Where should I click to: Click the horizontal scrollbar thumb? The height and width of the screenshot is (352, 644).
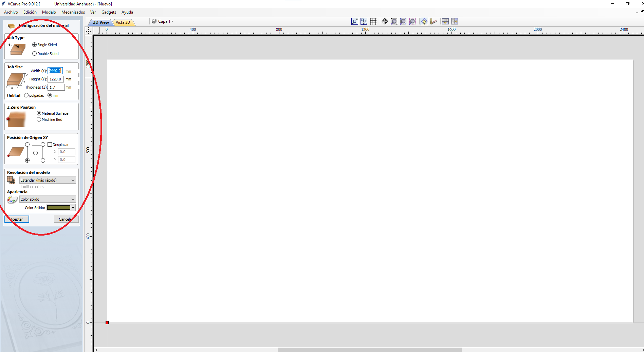(369, 350)
